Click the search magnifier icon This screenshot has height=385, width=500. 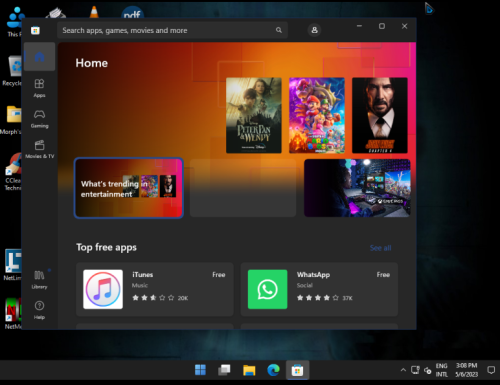click(279, 30)
